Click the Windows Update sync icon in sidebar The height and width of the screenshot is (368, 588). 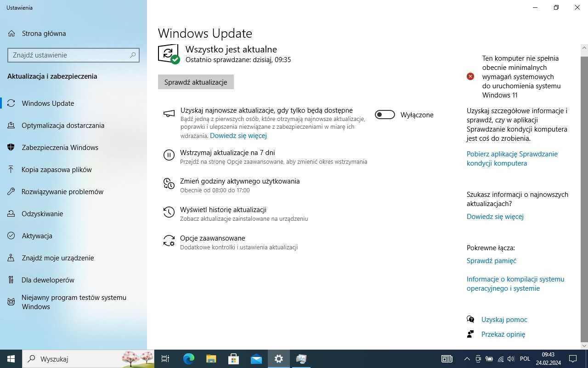tap(11, 103)
